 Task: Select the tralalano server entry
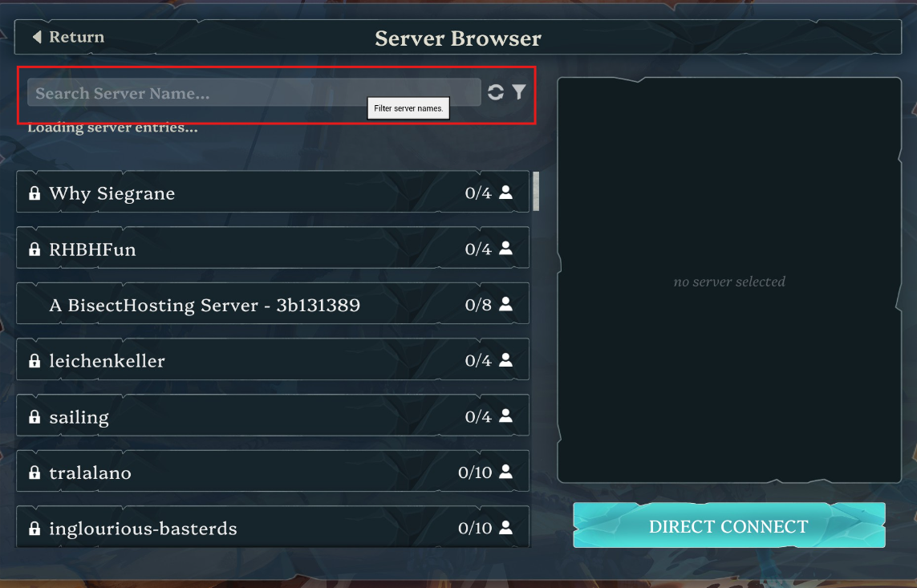[x=273, y=471]
